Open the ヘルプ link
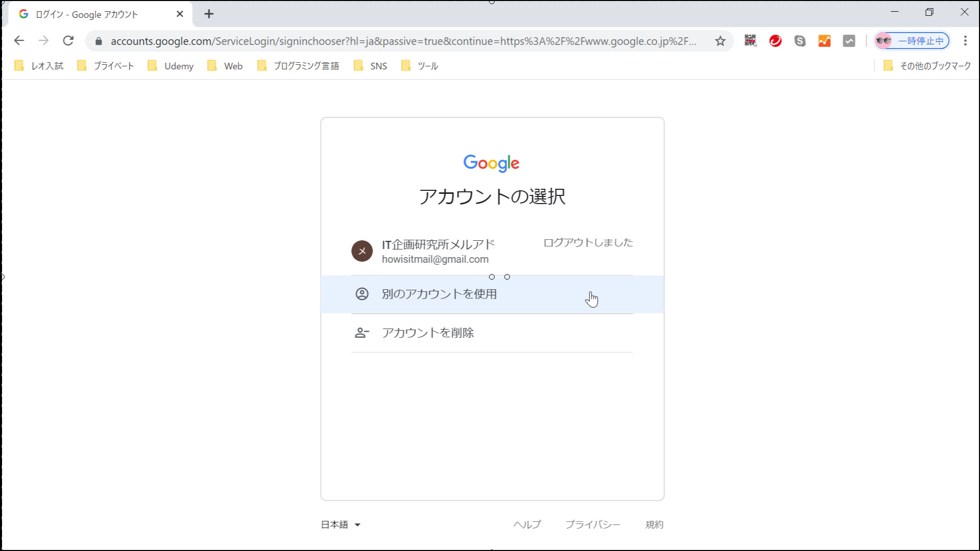Screen dimensions: 980x551 [527, 524]
